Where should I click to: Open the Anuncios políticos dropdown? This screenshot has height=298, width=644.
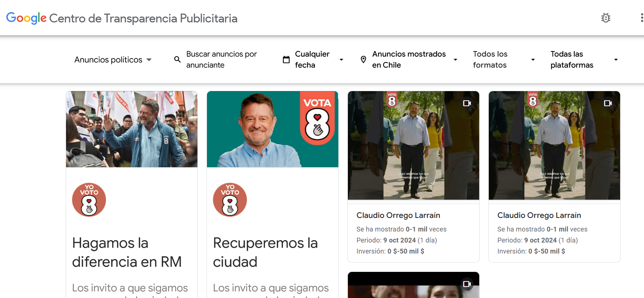113,60
